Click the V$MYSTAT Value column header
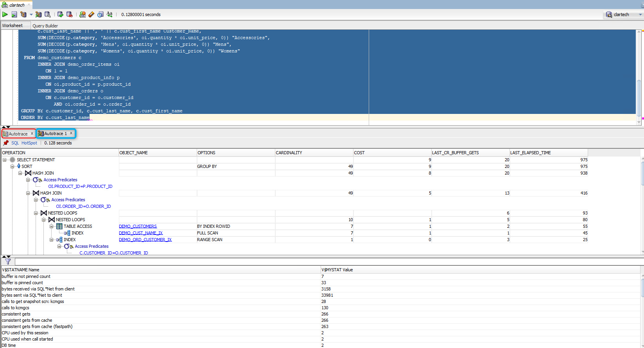 pyautogui.click(x=480, y=270)
